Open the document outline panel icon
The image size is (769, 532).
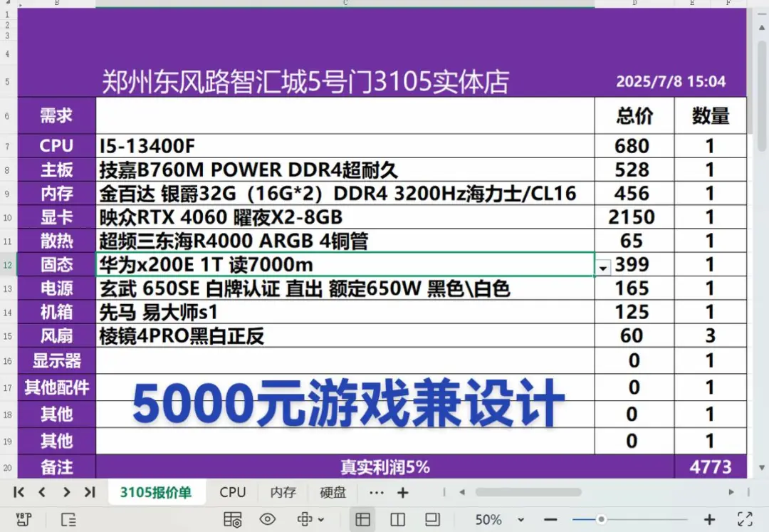[x=68, y=519]
